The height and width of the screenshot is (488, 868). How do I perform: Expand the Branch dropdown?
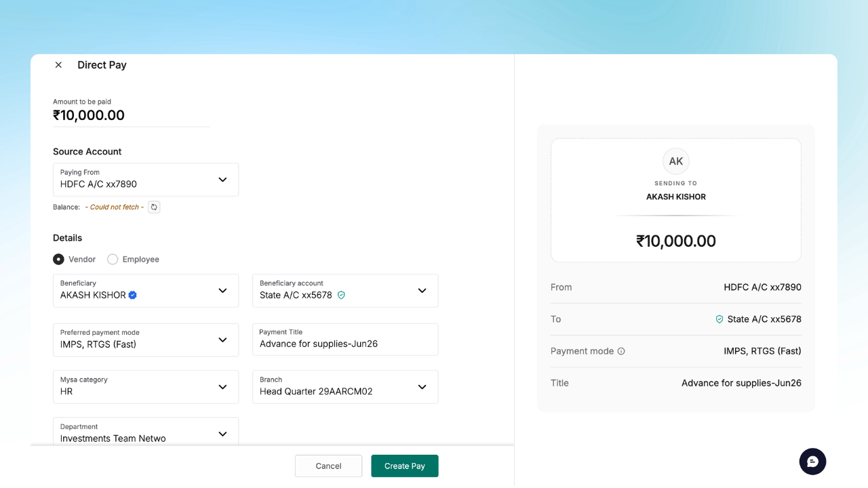345,387
